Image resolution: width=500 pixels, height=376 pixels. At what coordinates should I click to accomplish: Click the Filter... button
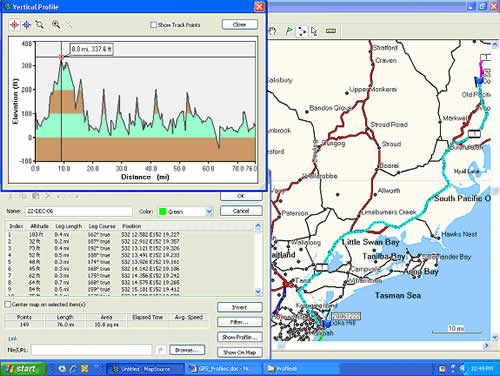click(240, 322)
